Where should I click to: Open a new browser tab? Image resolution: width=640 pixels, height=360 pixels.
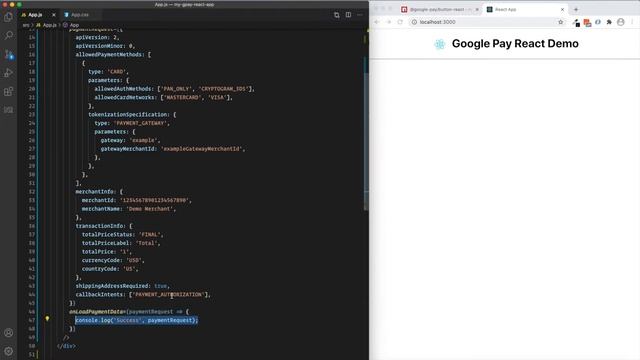576,9
